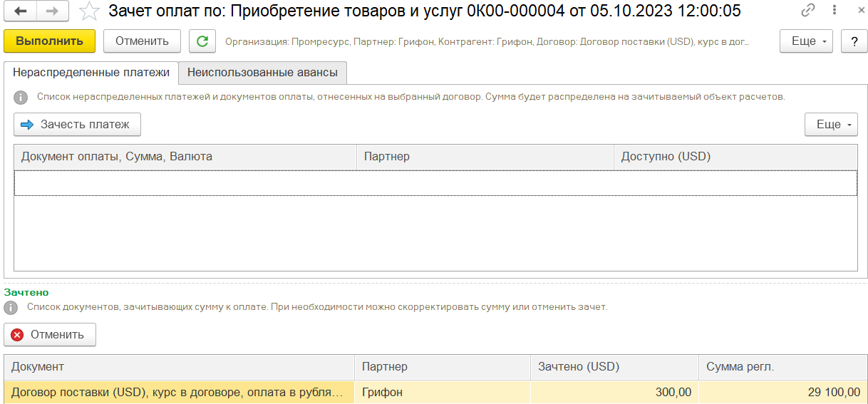Screen dimensions: 868x404
Task: Expand the Еще dropdown above payments table
Action: 831,125
